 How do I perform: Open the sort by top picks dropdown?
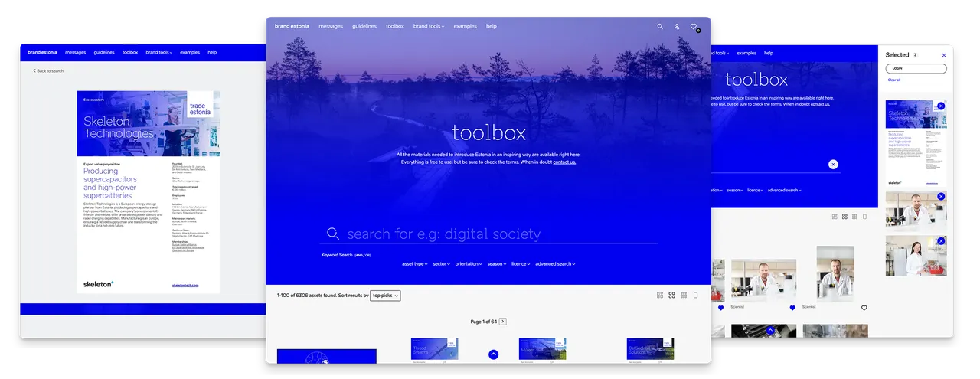click(x=385, y=296)
